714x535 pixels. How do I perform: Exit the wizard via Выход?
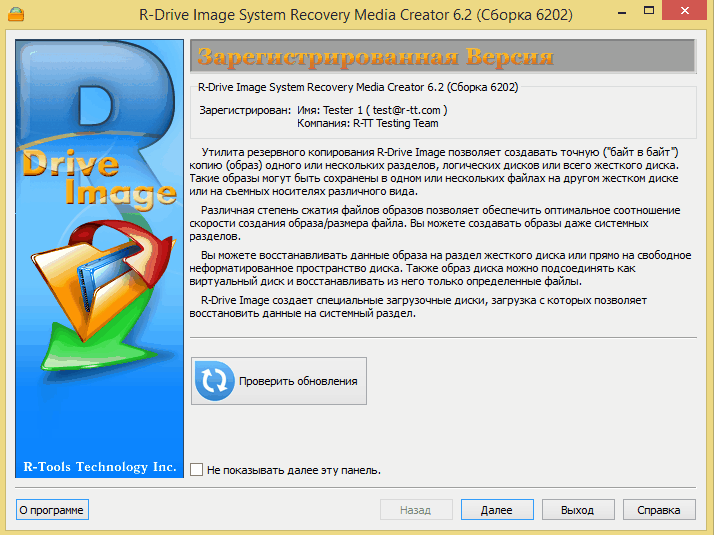pos(578,510)
